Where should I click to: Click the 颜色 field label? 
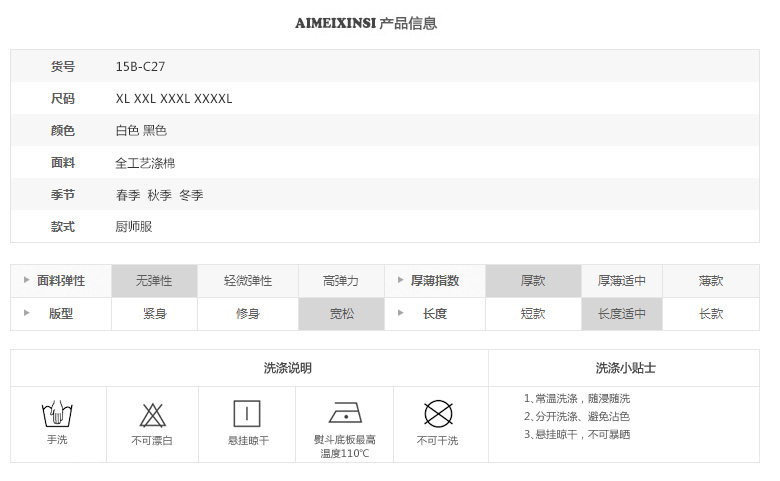click(x=63, y=130)
